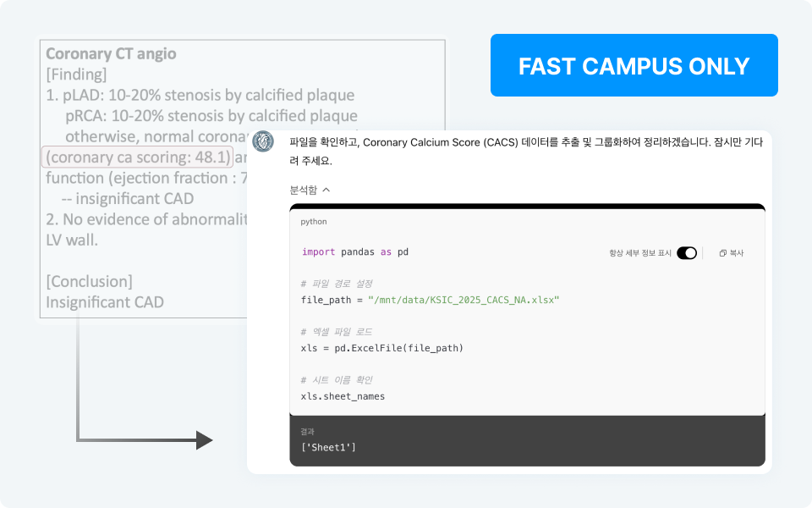Click the file_path string "/mnt/data/KSIC_2025_CACS_NA.xlsx"
812x508 pixels.
pos(464,300)
